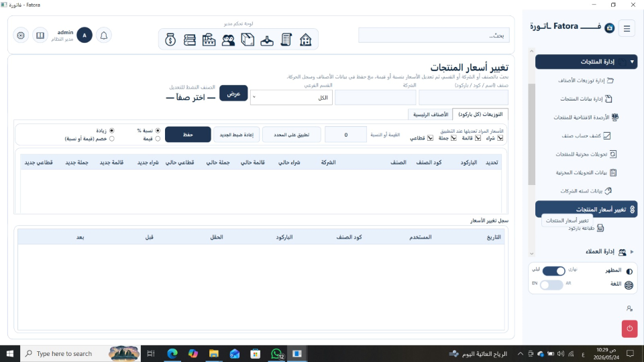Switch to الأصناف الرئيسية tab
This screenshot has width=644, height=362.
(431, 115)
